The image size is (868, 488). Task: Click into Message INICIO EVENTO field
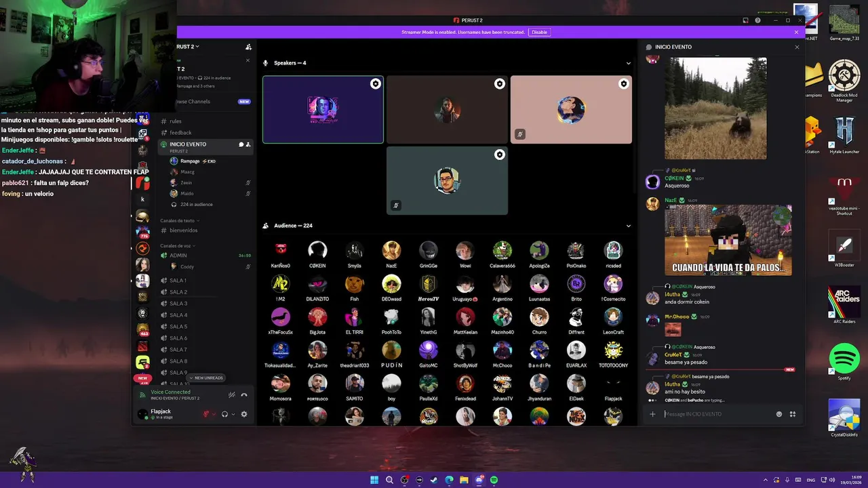pos(717,414)
